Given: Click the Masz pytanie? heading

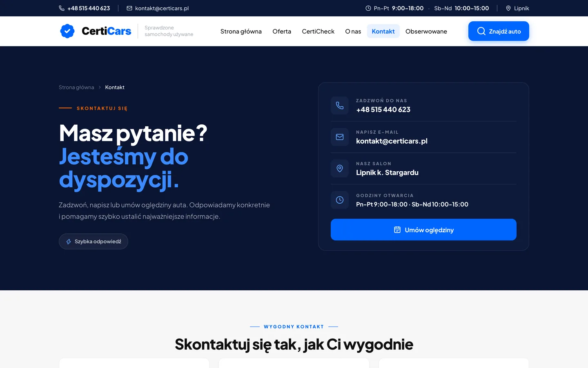Looking at the screenshot, I should tap(133, 133).
